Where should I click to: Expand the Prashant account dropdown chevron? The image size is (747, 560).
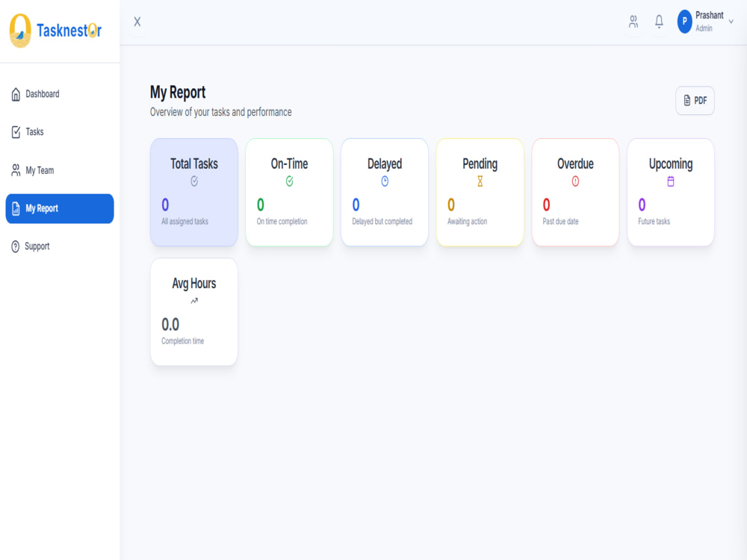tap(731, 22)
